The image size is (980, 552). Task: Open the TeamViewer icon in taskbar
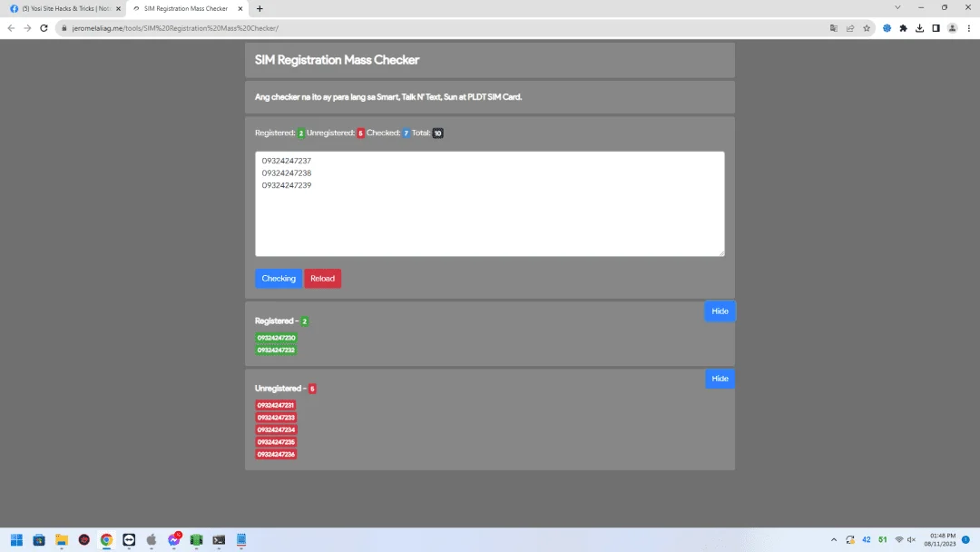[129, 539]
